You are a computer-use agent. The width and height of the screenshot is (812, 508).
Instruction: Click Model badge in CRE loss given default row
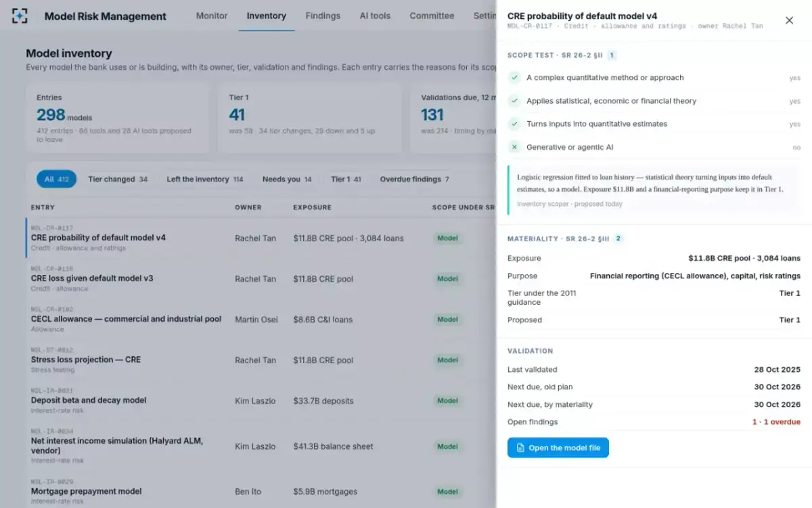[447, 279]
